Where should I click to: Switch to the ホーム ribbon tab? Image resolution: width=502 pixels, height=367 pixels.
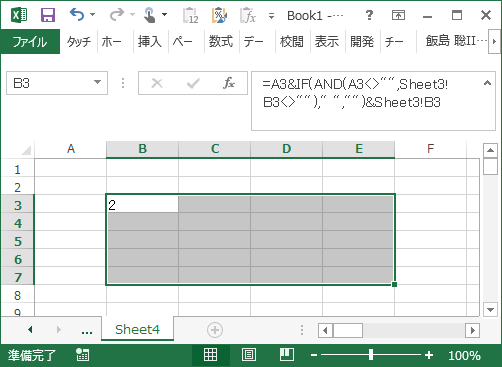pyautogui.click(x=112, y=42)
